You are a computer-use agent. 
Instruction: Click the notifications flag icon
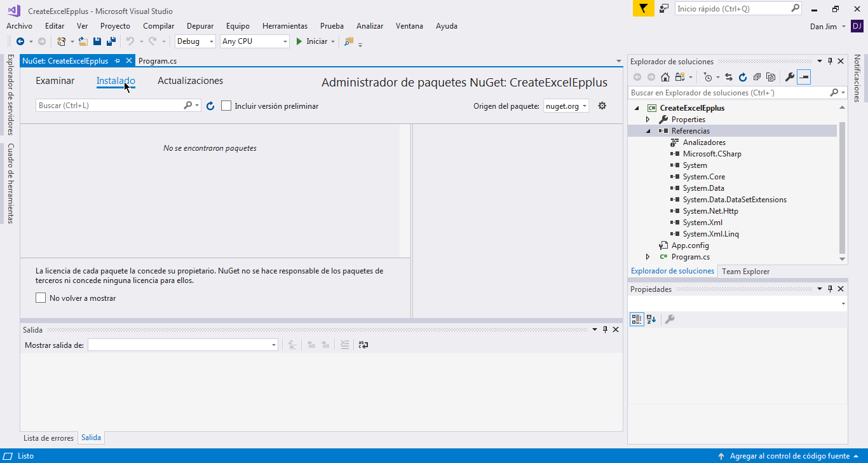point(643,9)
